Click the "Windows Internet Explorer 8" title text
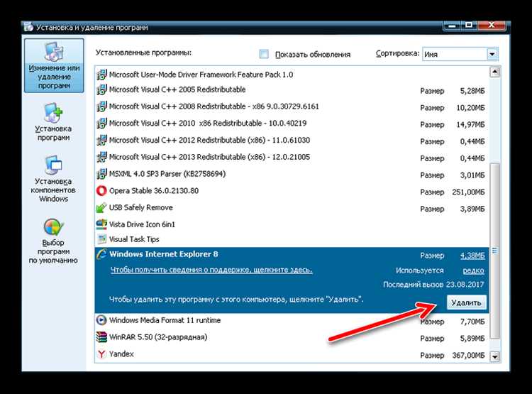 [x=164, y=254]
